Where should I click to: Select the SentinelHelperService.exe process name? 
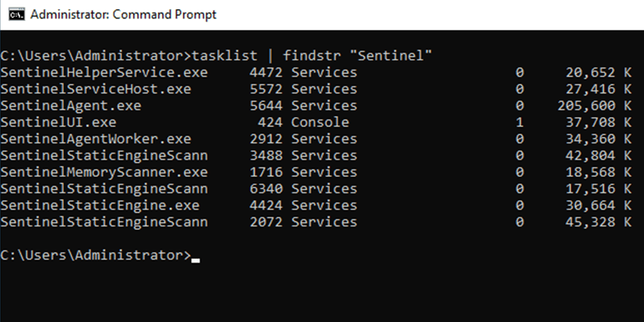coord(104,72)
